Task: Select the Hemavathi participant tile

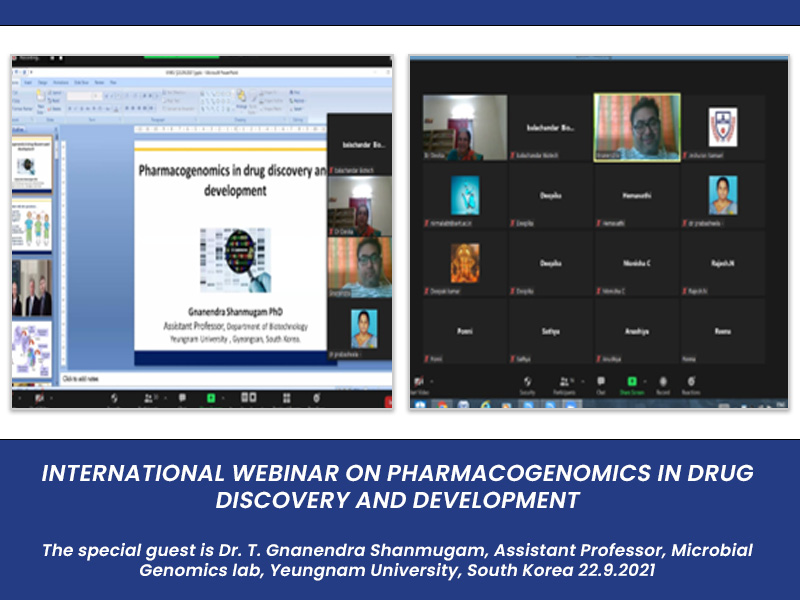Action: pyautogui.click(x=637, y=196)
